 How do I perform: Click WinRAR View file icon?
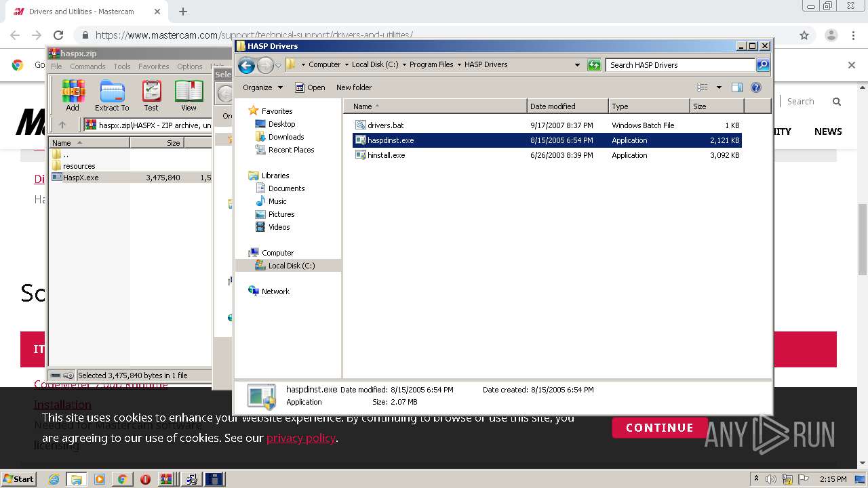(x=189, y=95)
